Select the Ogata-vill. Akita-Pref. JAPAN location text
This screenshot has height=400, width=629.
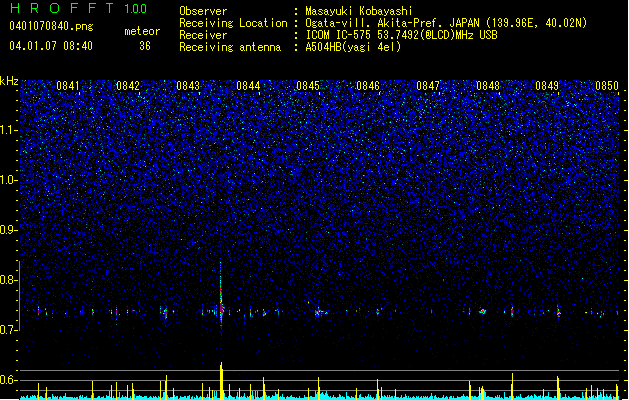click(x=446, y=23)
